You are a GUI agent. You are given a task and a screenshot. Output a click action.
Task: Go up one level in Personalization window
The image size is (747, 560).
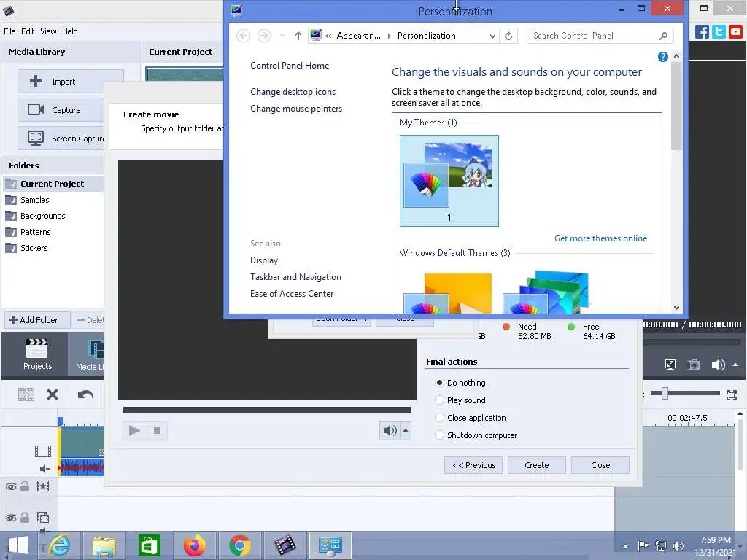[x=298, y=36]
